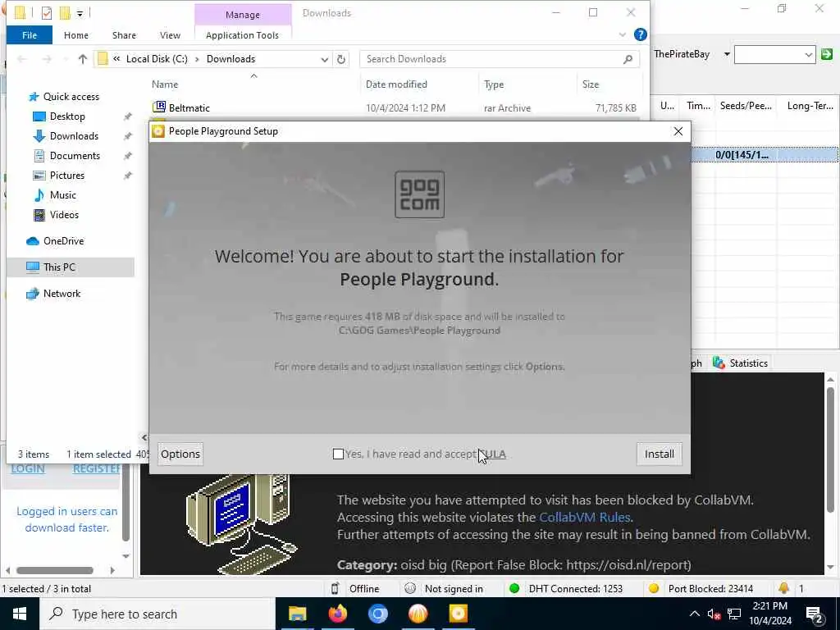
Task: Sort files by the Name column
Action: coord(165,84)
